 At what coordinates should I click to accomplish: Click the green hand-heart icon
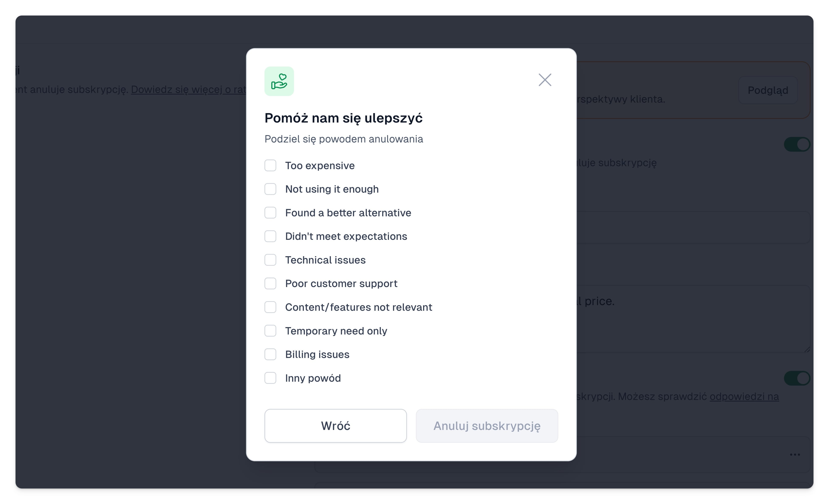[279, 81]
